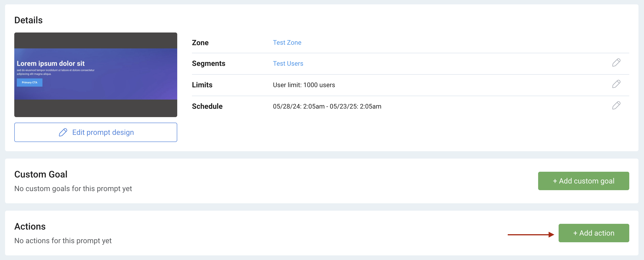Click the 'No actions for this prompt yet' text
The height and width of the screenshot is (260, 644).
click(x=63, y=241)
